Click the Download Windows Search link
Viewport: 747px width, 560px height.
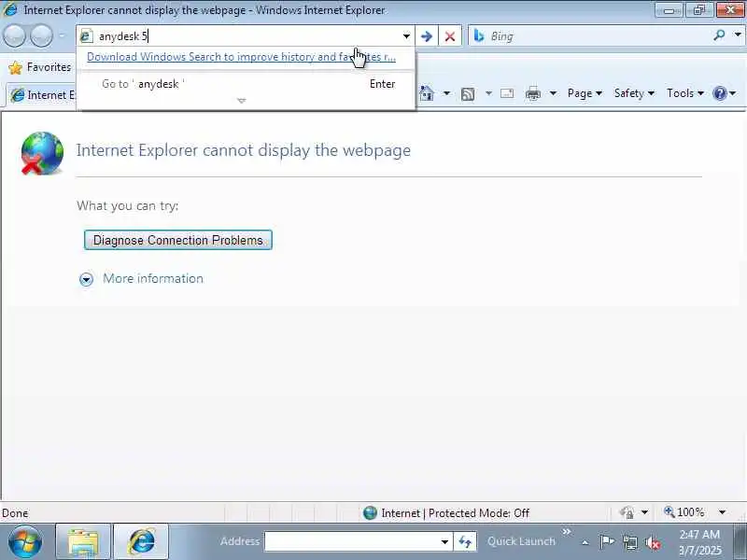pos(241,57)
